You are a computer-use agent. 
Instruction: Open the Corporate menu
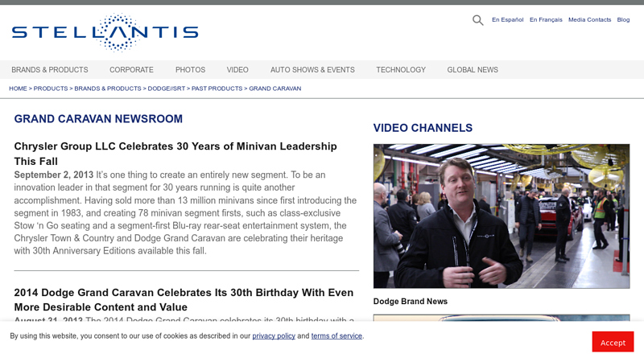[x=131, y=70]
